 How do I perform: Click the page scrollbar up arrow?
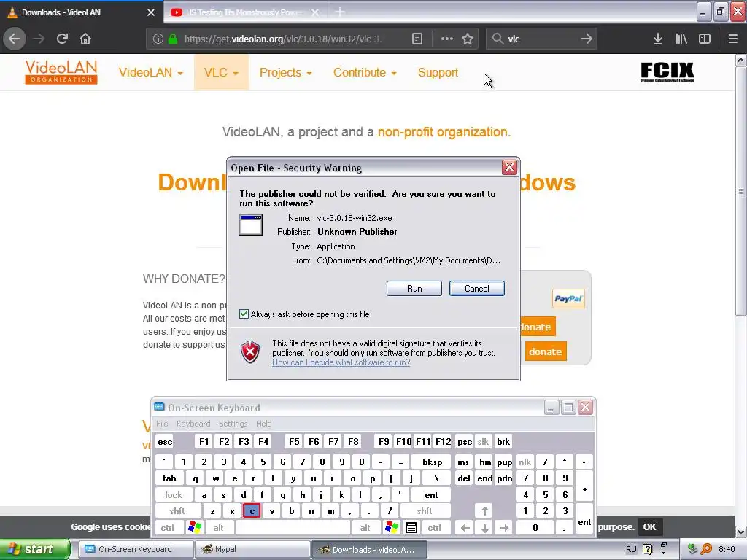(x=741, y=61)
